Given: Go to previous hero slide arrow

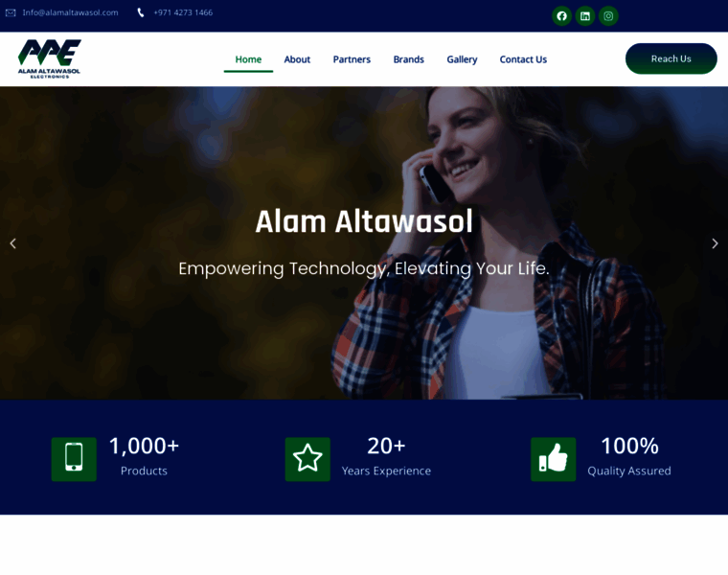Looking at the screenshot, I should click(x=13, y=243).
